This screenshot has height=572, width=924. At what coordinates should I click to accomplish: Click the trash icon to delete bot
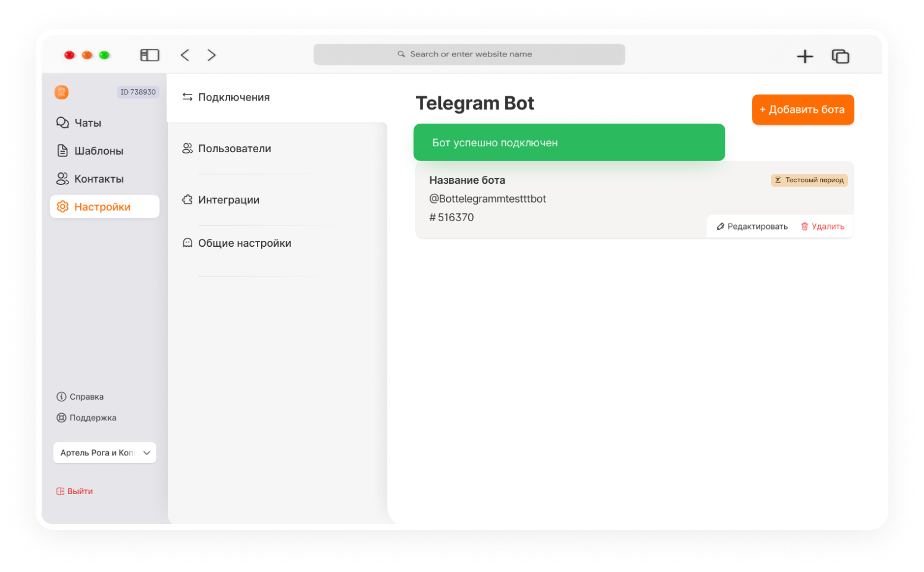[804, 227]
